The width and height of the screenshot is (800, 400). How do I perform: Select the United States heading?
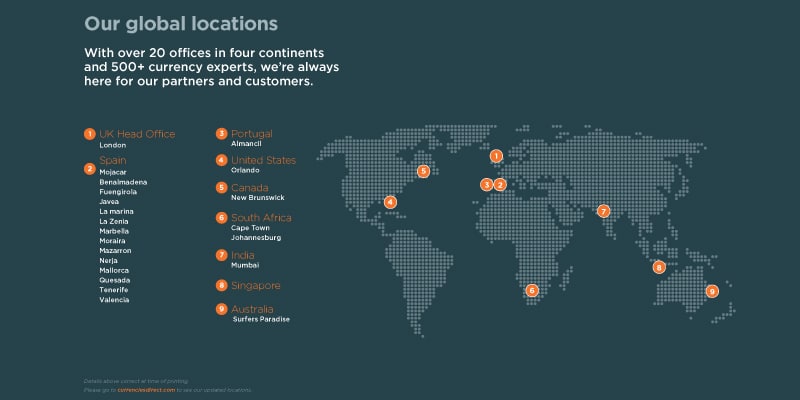263,160
